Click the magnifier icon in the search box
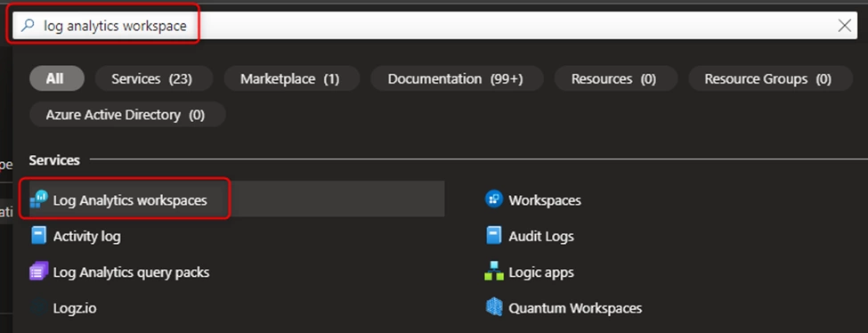This screenshot has width=868, height=333. click(27, 26)
